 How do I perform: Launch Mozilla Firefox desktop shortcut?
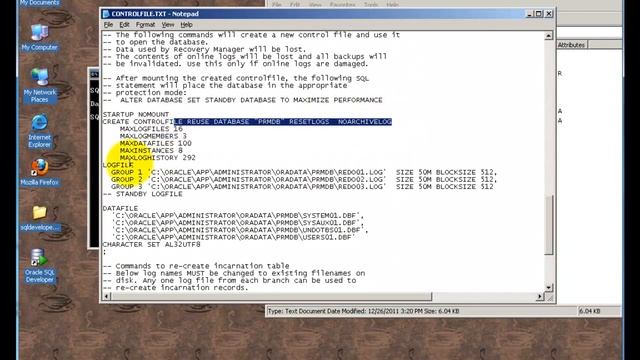(x=39, y=172)
